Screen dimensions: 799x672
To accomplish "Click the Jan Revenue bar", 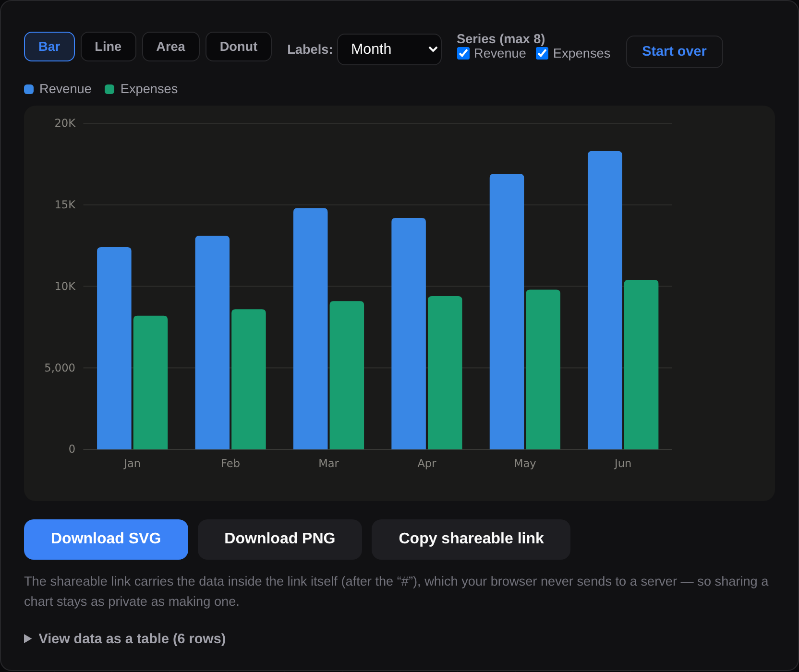I will click(114, 348).
